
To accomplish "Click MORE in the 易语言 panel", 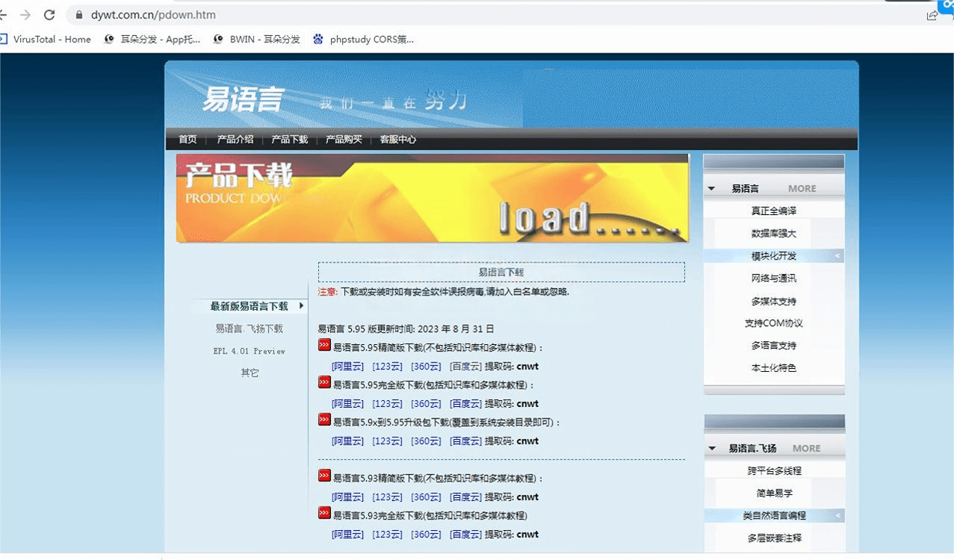I will (x=802, y=189).
